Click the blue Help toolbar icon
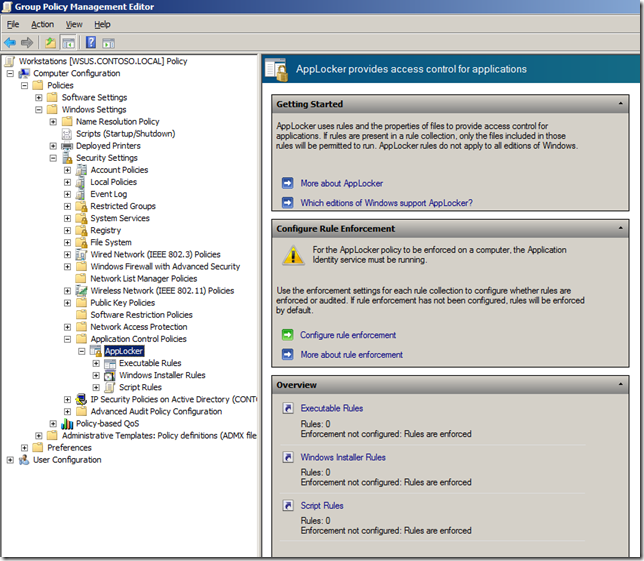This screenshot has height=561, width=644. 91,42
